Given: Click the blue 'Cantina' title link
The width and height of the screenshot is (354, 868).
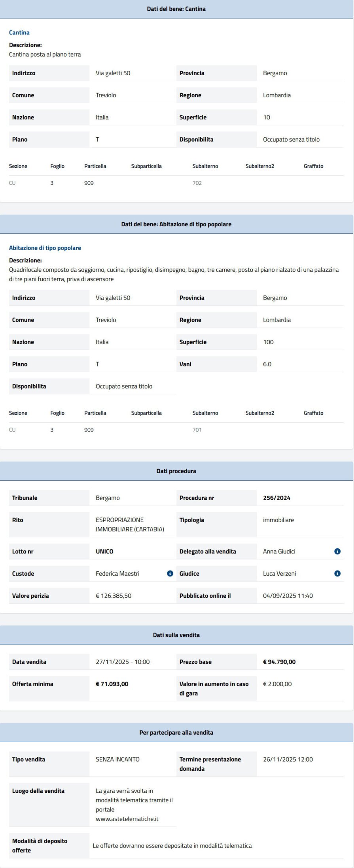Looking at the screenshot, I should tap(19, 32).
